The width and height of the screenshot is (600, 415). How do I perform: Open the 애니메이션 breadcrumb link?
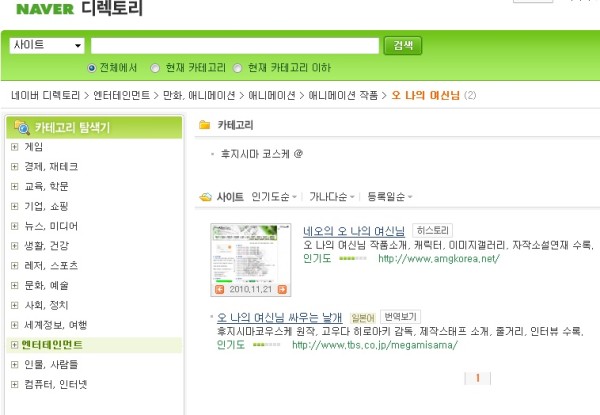[272, 95]
